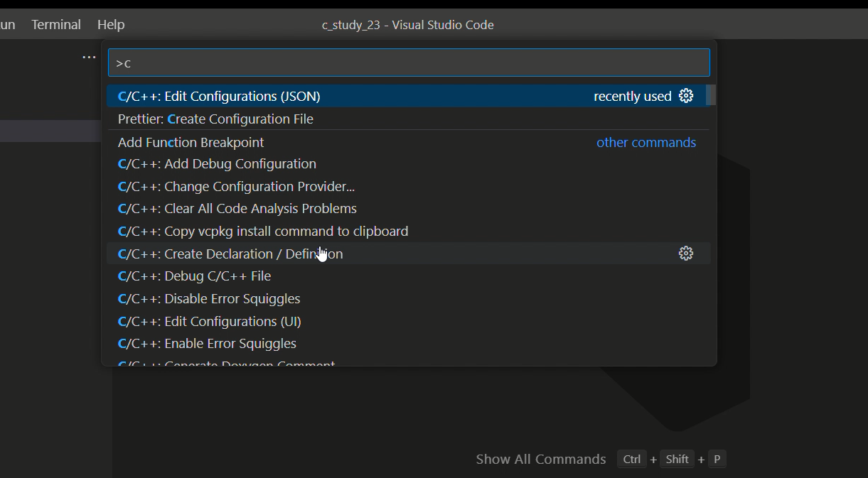This screenshot has width=868, height=478.
Task: Select Add Function Breakpoint command
Action: 409,142
